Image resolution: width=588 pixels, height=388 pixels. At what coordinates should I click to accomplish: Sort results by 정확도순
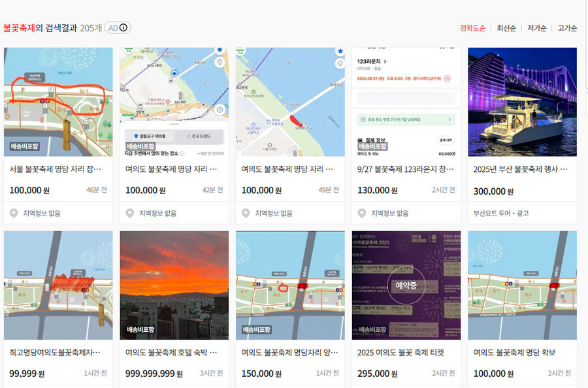coord(472,28)
